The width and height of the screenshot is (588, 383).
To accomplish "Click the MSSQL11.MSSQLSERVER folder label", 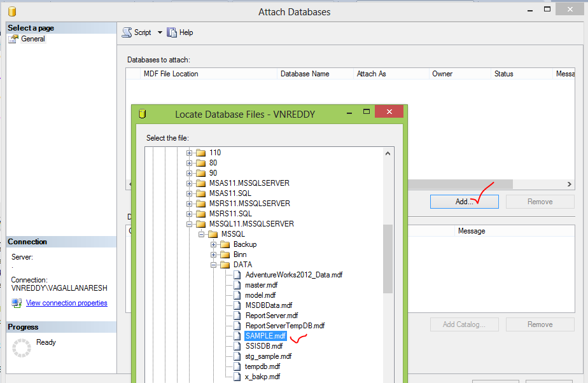I will 251,224.
